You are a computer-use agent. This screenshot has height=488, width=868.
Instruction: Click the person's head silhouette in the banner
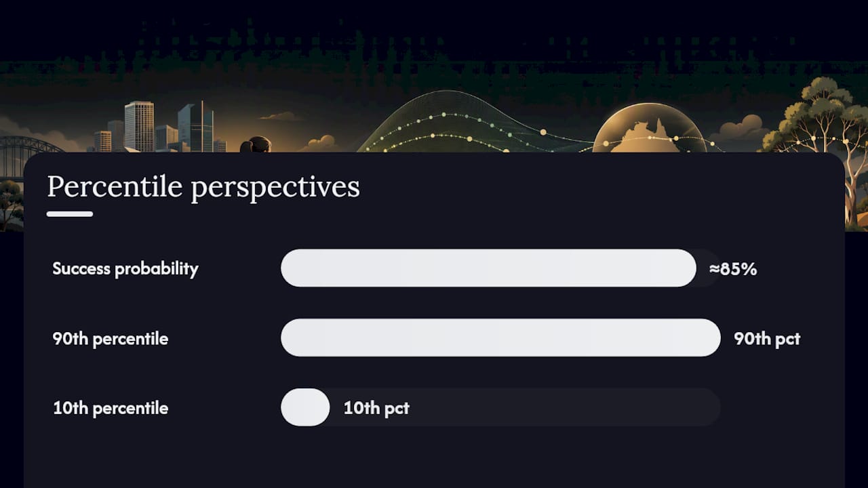[256, 144]
